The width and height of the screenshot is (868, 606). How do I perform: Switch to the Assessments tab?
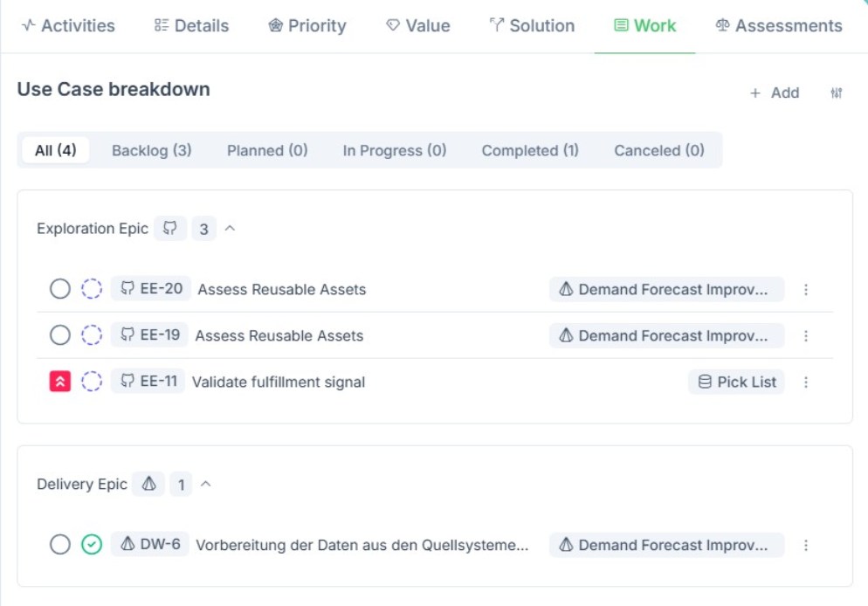tap(779, 25)
